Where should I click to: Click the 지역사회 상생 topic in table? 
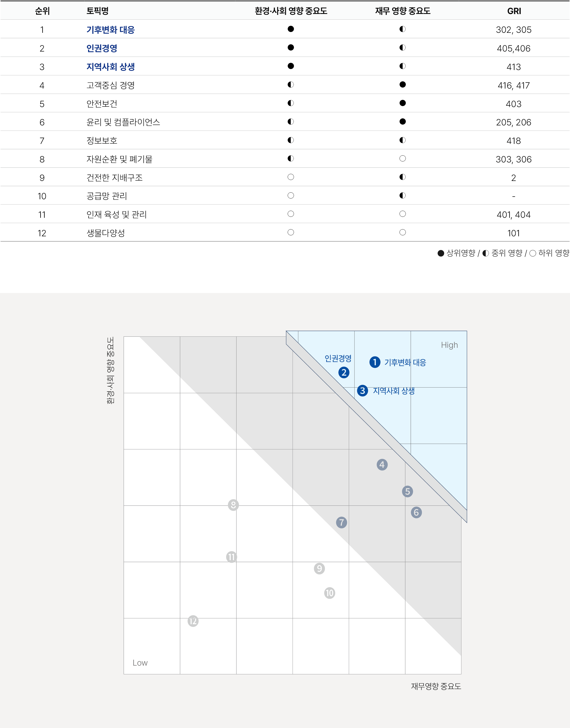tap(110, 67)
